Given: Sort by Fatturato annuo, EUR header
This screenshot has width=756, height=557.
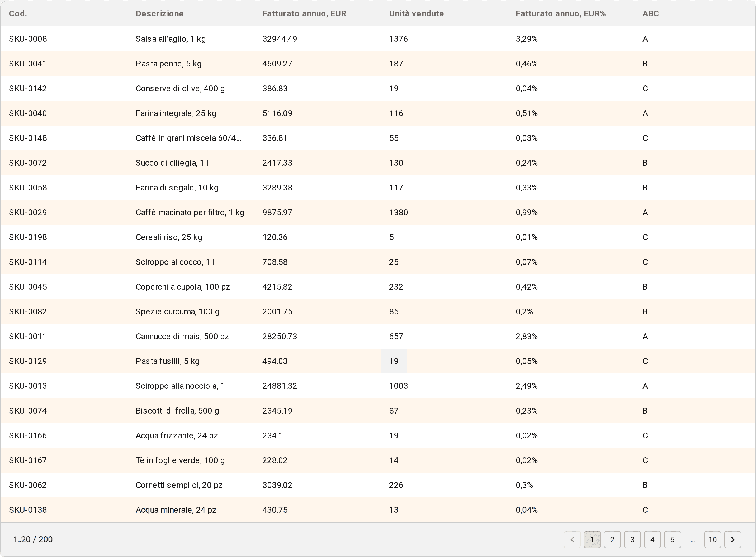Looking at the screenshot, I should 304,13.
